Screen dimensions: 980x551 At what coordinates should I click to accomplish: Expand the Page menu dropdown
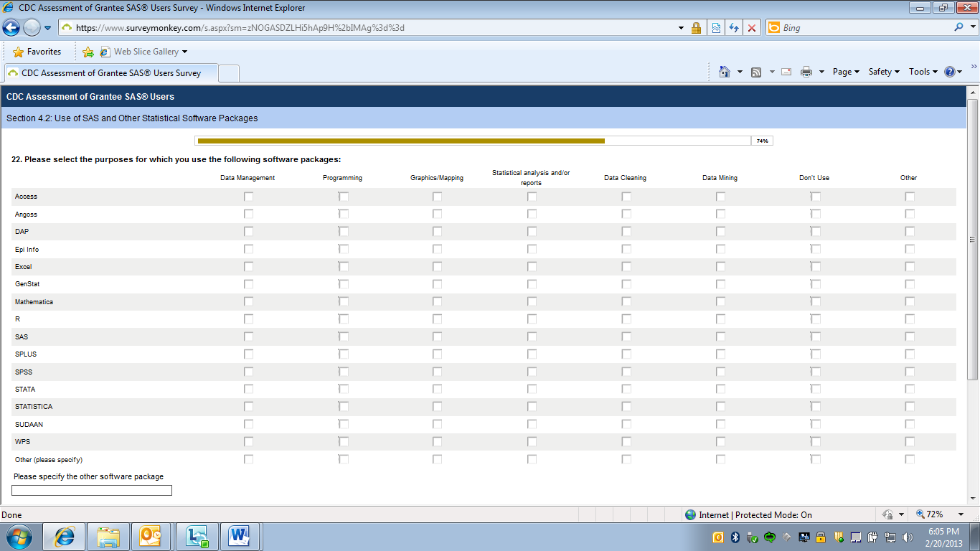[x=845, y=72]
